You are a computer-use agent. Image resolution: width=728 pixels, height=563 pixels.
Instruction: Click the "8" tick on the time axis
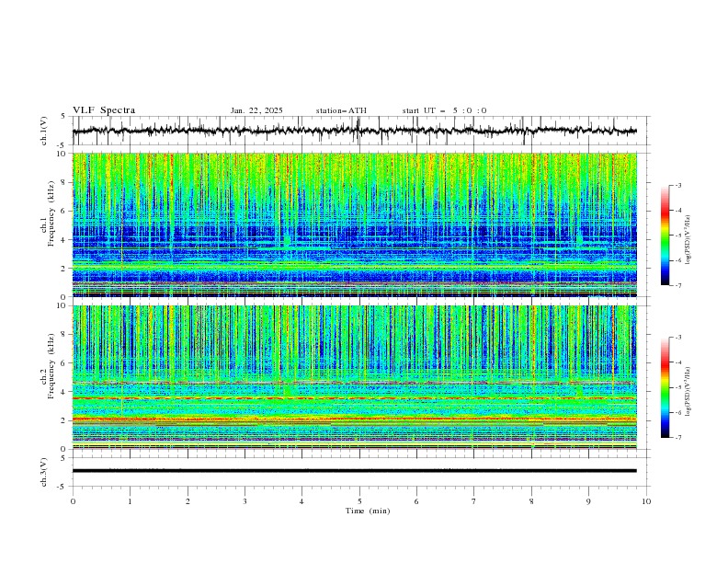[531, 501]
